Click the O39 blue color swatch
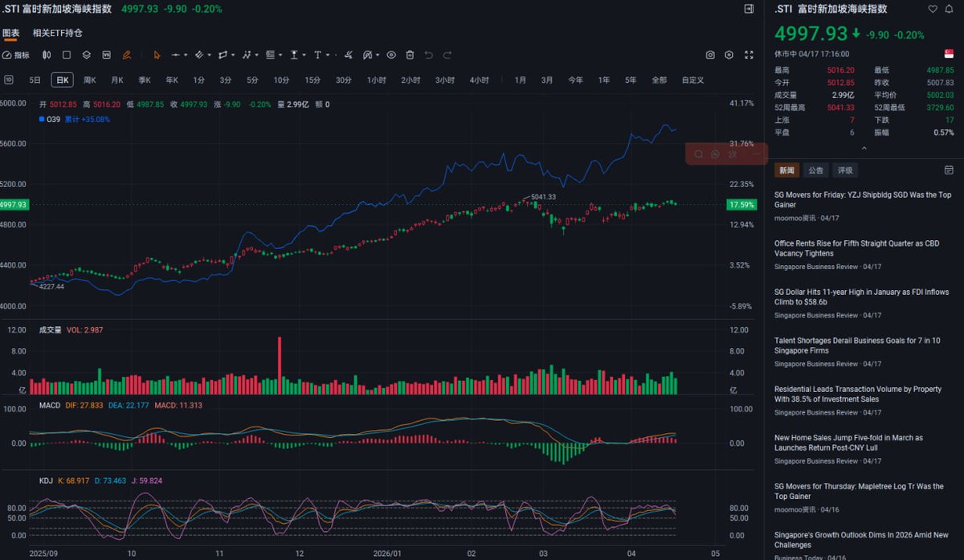The image size is (964, 560). 42,119
